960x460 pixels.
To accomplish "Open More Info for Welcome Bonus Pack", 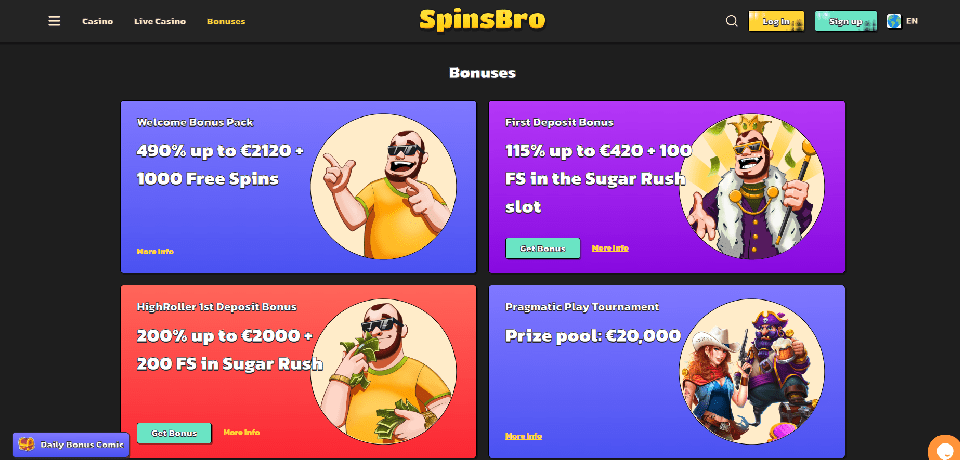I will tap(155, 252).
